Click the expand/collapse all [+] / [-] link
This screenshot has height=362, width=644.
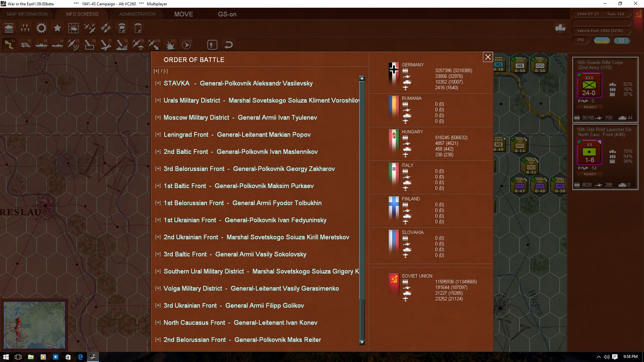[x=161, y=71]
